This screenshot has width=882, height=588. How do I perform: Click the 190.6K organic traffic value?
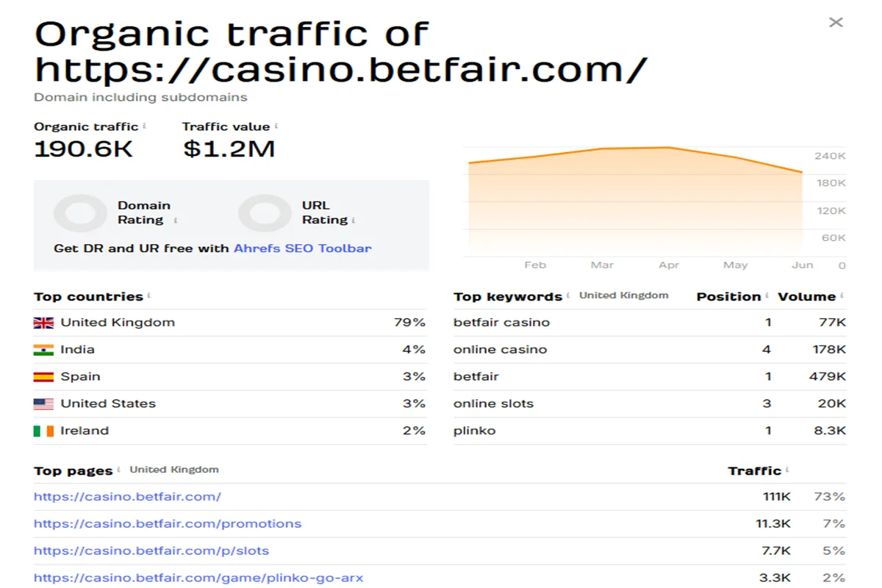[84, 149]
